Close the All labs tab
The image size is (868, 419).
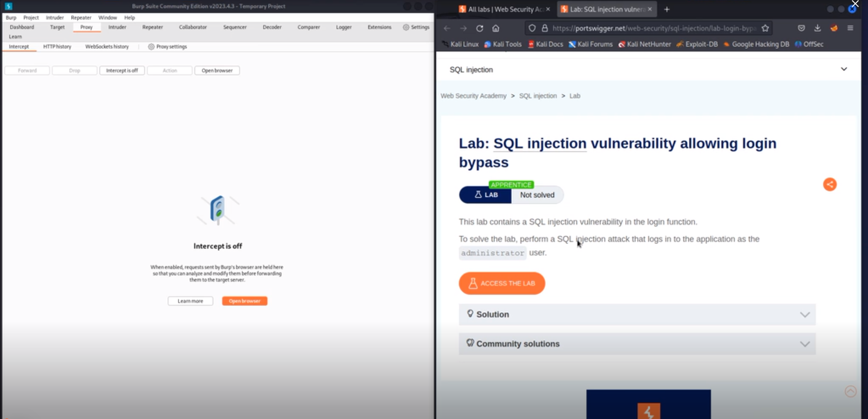(548, 9)
